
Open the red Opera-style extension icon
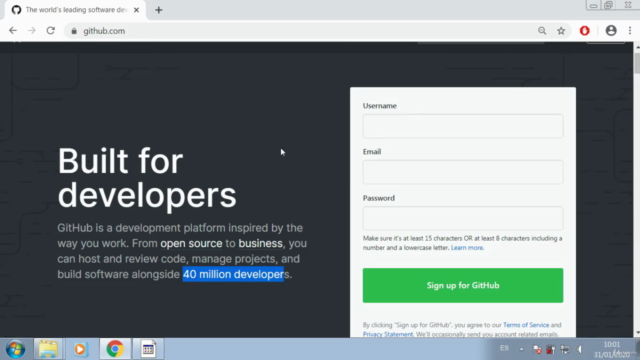pyautogui.click(x=584, y=31)
